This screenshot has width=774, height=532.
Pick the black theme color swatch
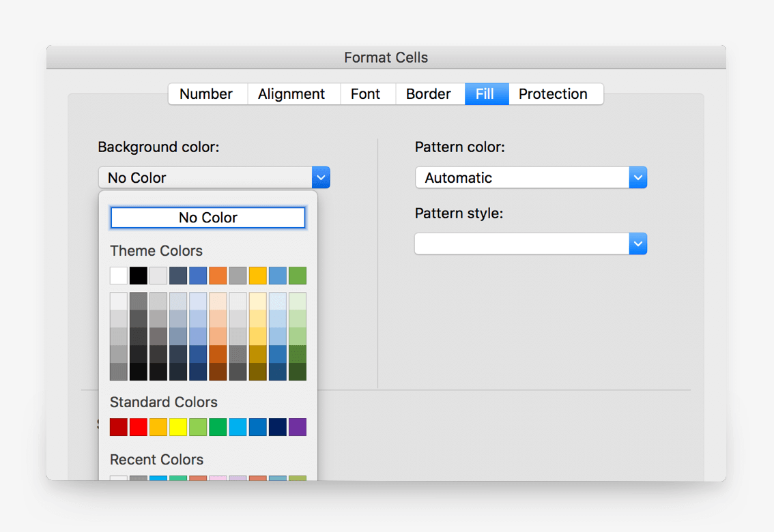click(x=139, y=276)
